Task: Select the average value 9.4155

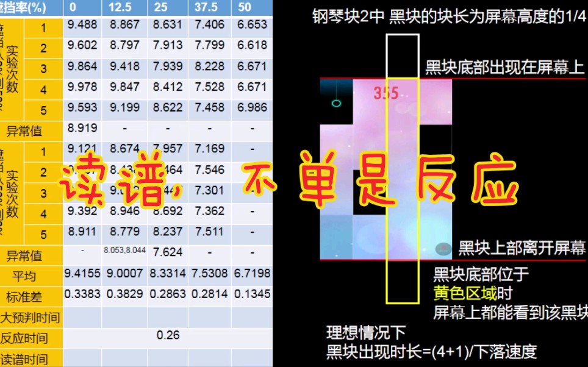Action: [82, 274]
